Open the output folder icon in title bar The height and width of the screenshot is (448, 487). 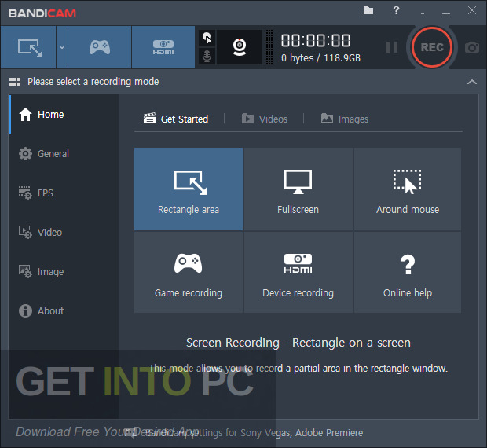coord(368,10)
